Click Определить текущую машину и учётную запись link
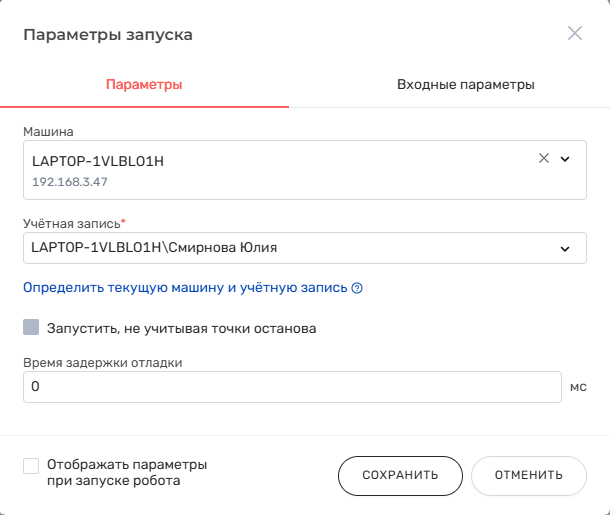 click(x=185, y=288)
